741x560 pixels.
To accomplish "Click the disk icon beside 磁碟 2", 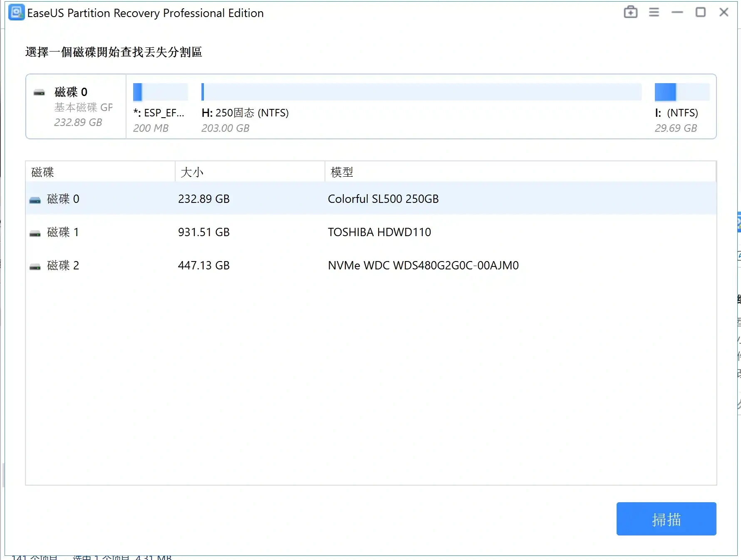I will pyautogui.click(x=35, y=267).
